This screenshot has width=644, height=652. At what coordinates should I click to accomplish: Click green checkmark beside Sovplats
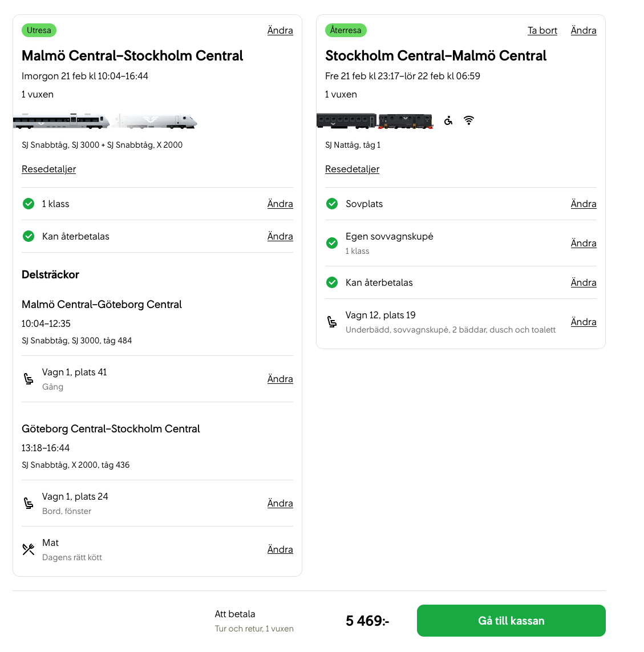pyautogui.click(x=332, y=204)
